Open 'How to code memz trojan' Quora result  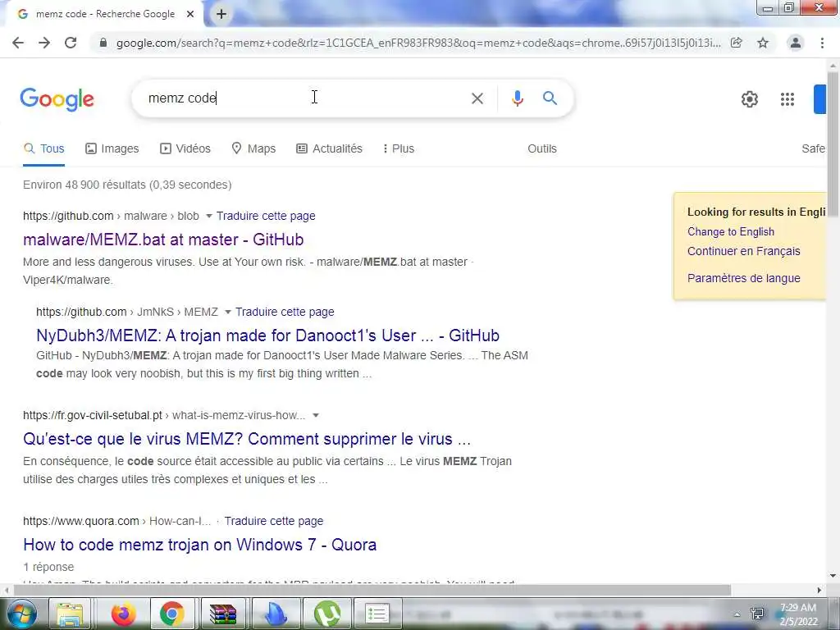[x=200, y=545]
